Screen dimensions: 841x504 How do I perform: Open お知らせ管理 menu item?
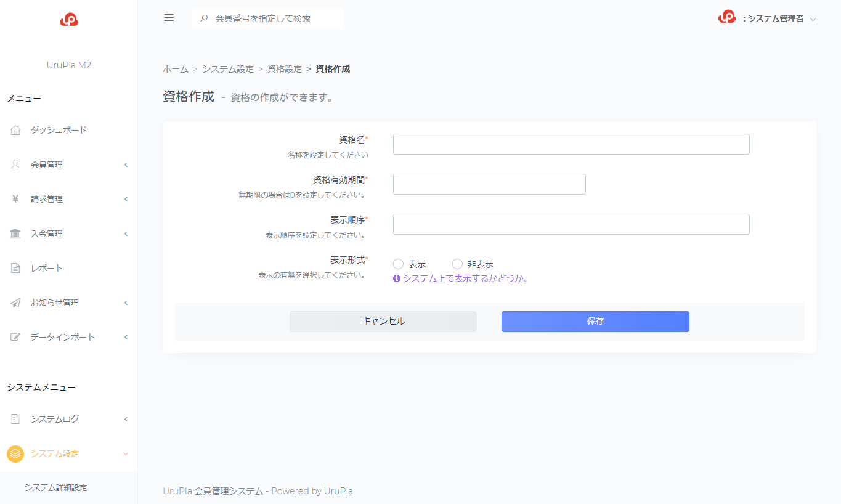pos(68,303)
